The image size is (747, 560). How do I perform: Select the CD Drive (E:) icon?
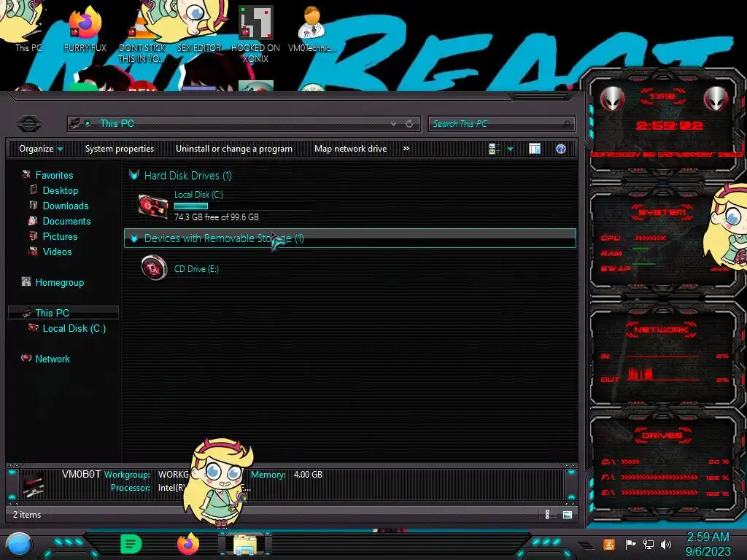[x=155, y=268]
